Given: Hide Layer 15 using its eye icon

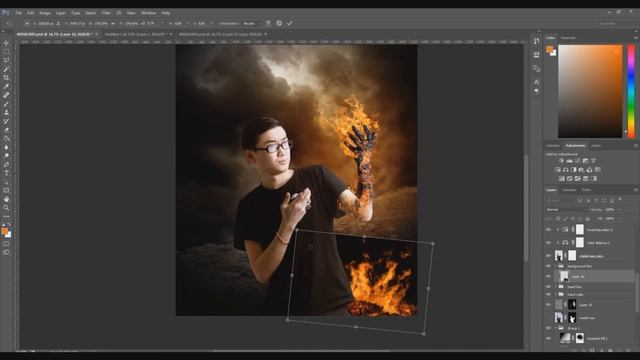Looking at the screenshot, I should click(x=549, y=304).
